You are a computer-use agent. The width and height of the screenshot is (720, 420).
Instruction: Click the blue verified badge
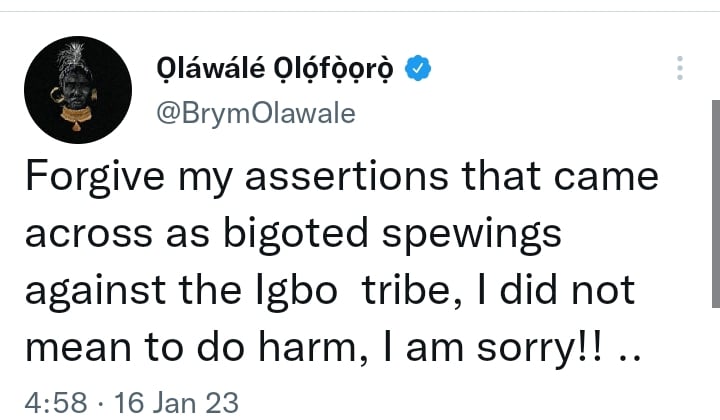click(x=418, y=68)
